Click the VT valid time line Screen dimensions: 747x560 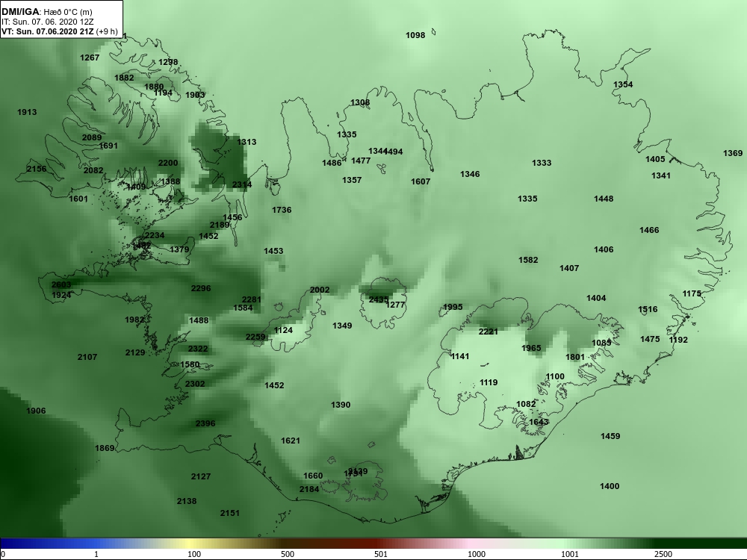(60, 31)
